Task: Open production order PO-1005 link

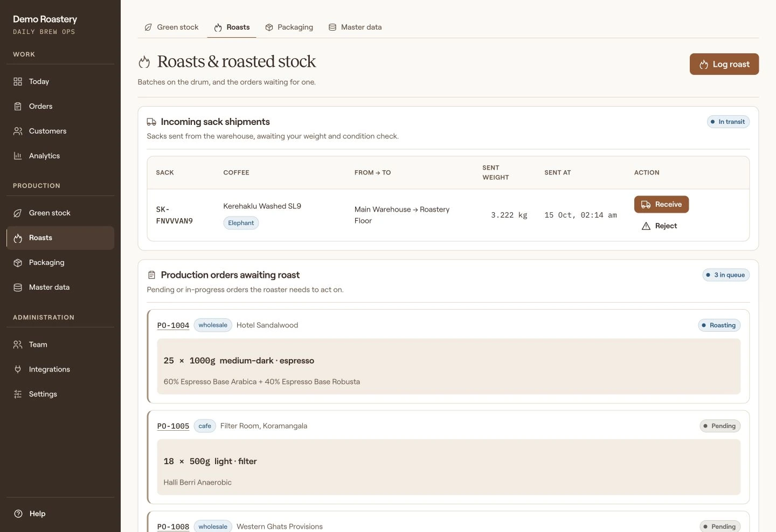Action: coord(173,426)
